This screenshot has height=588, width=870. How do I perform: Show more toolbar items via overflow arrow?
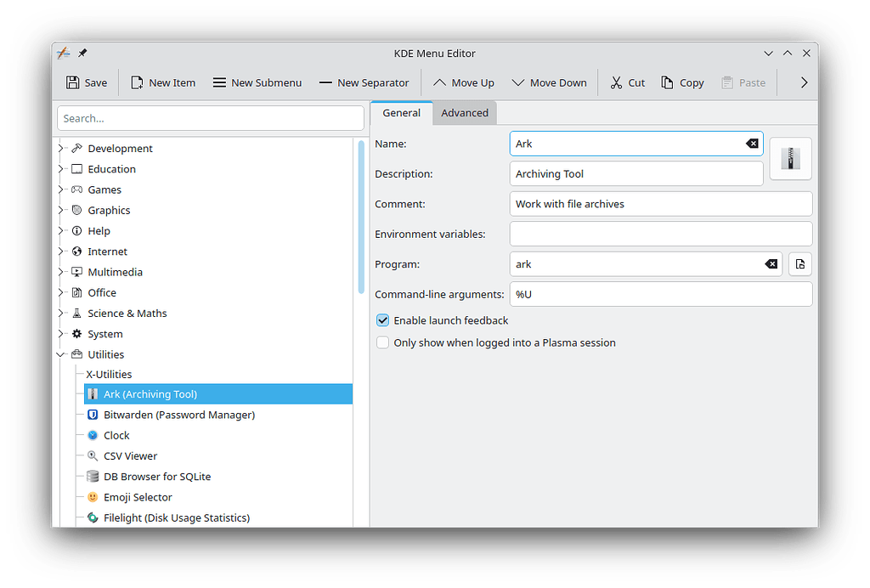click(804, 82)
